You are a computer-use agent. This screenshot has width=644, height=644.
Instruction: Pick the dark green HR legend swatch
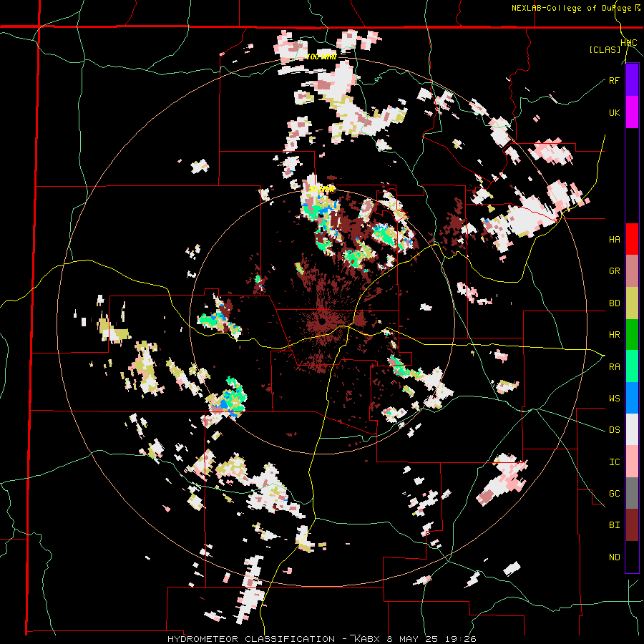(632, 334)
